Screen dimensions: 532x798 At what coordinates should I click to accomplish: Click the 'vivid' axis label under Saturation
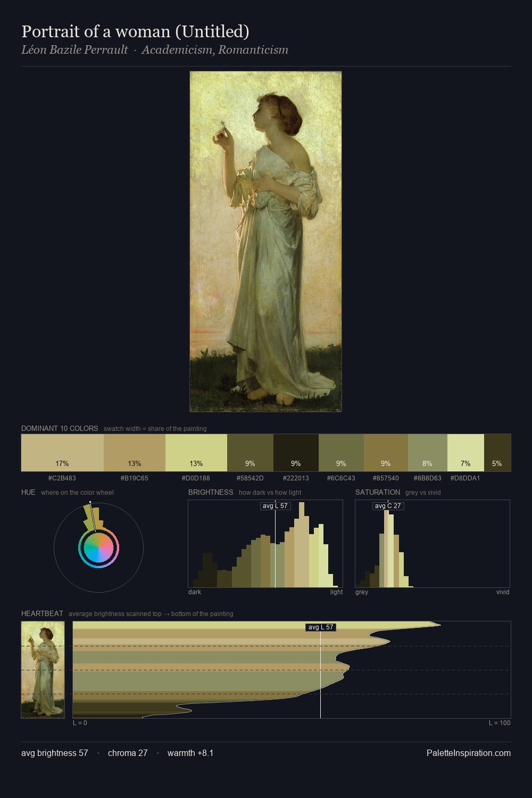(503, 592)
